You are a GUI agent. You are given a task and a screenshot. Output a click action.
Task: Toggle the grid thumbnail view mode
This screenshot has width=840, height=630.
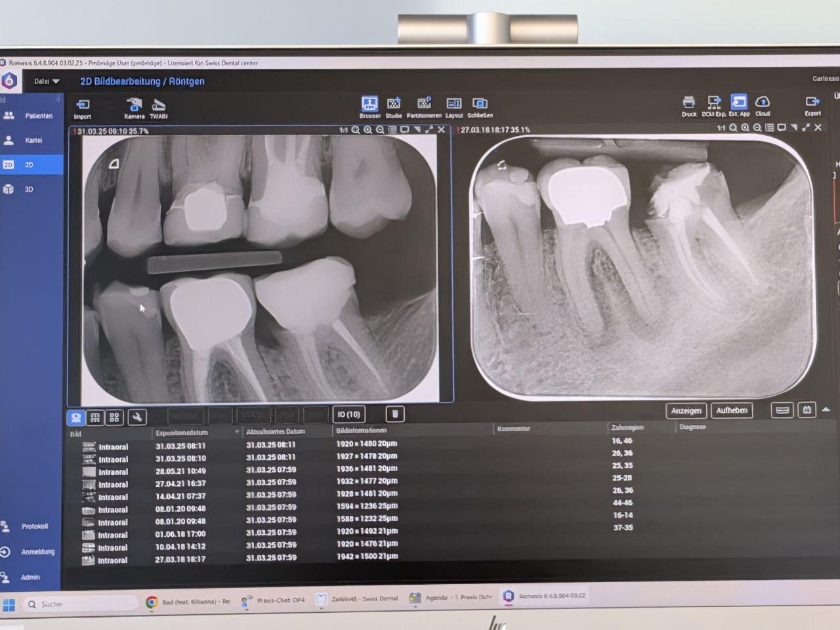[x=114, y=417]
